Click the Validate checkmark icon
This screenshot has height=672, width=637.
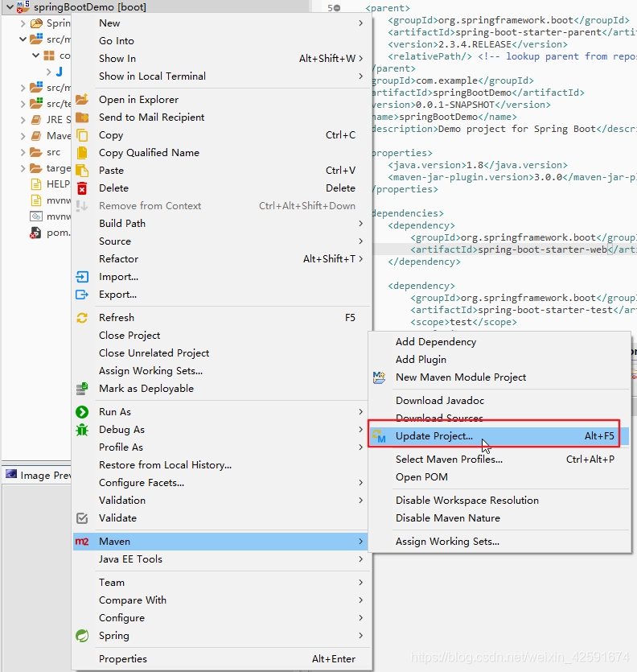coord(82,518)
